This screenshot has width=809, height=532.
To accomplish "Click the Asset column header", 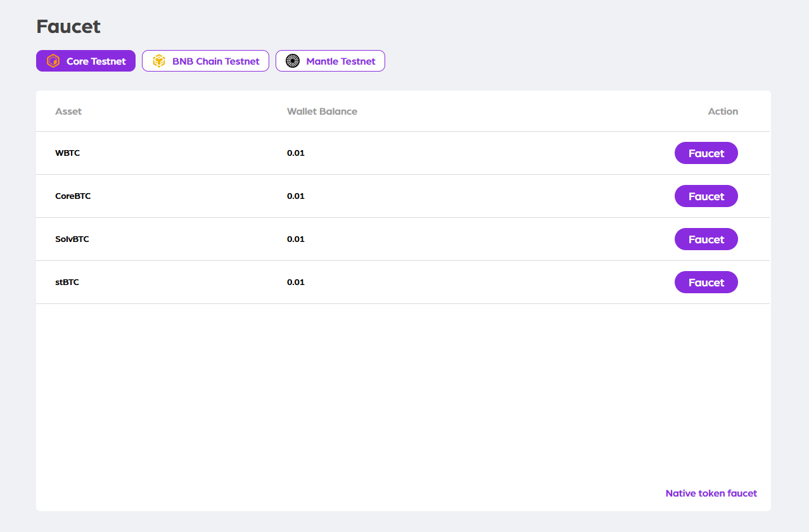I will tap(68, 111).
